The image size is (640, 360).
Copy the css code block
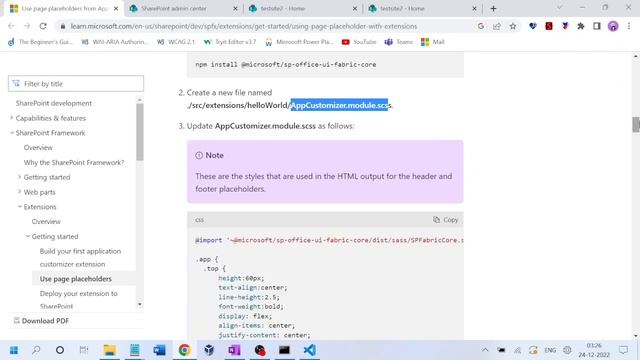446,220
